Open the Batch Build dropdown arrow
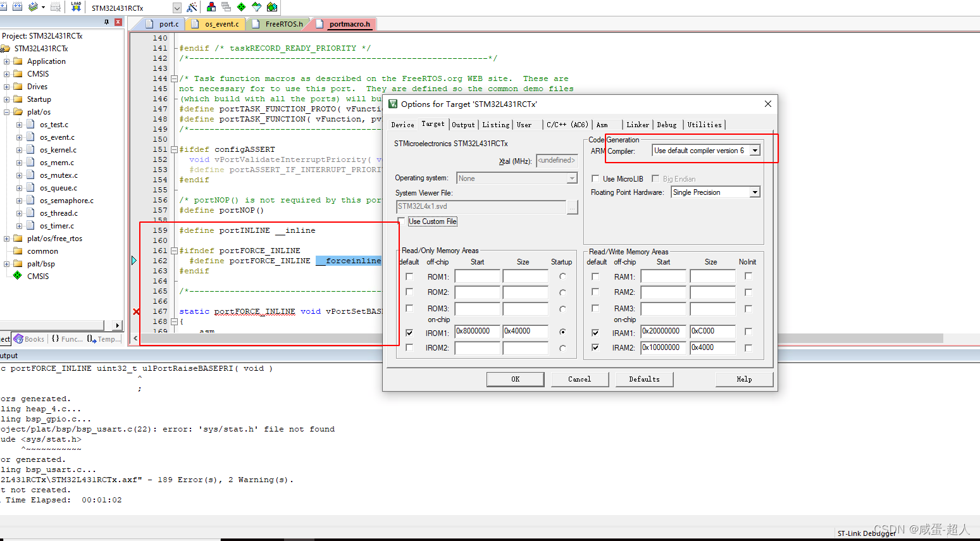The height and width of the screenshot is (541, 980). pos(43,7)
